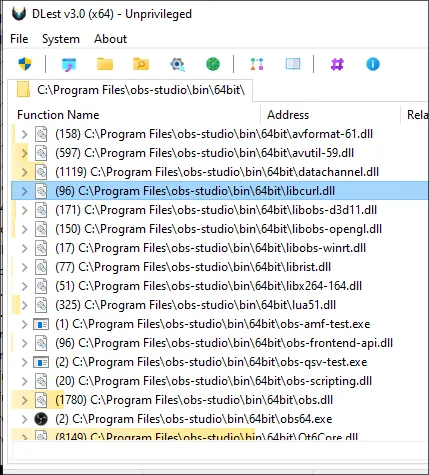Click the folder search toolbar icon
The height and width of the screenshot is (475, 429).
141,64
